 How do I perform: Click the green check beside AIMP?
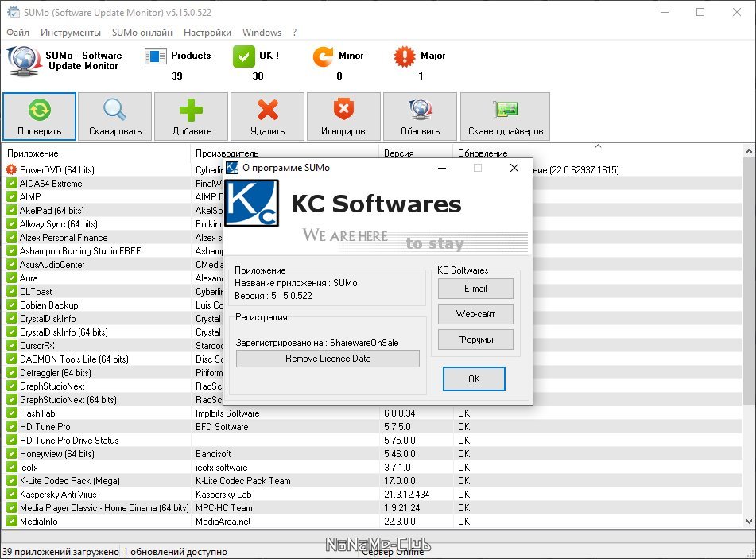(12, 196)
